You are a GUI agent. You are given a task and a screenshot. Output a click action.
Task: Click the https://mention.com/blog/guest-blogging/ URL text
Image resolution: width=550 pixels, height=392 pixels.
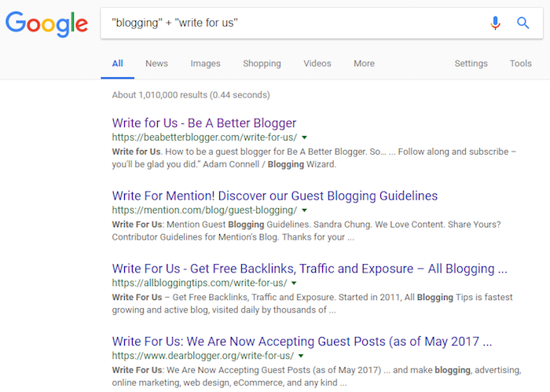(204, 210)
